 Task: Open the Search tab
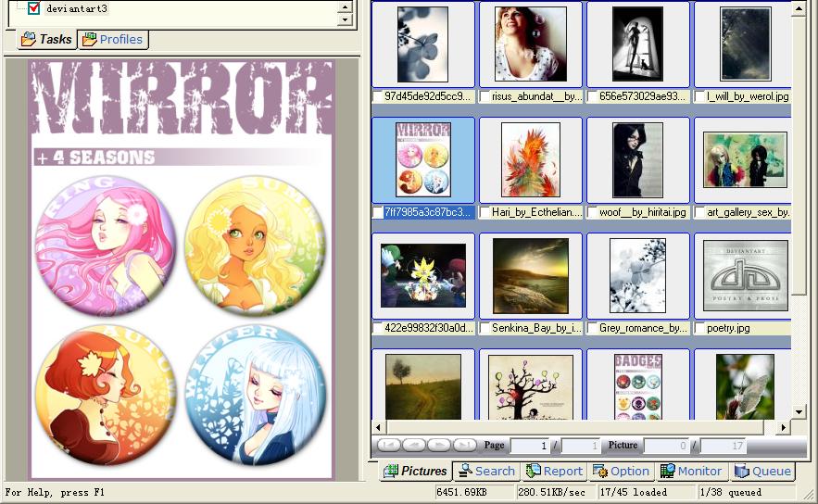pyautogui.click(x=486, y=472)
